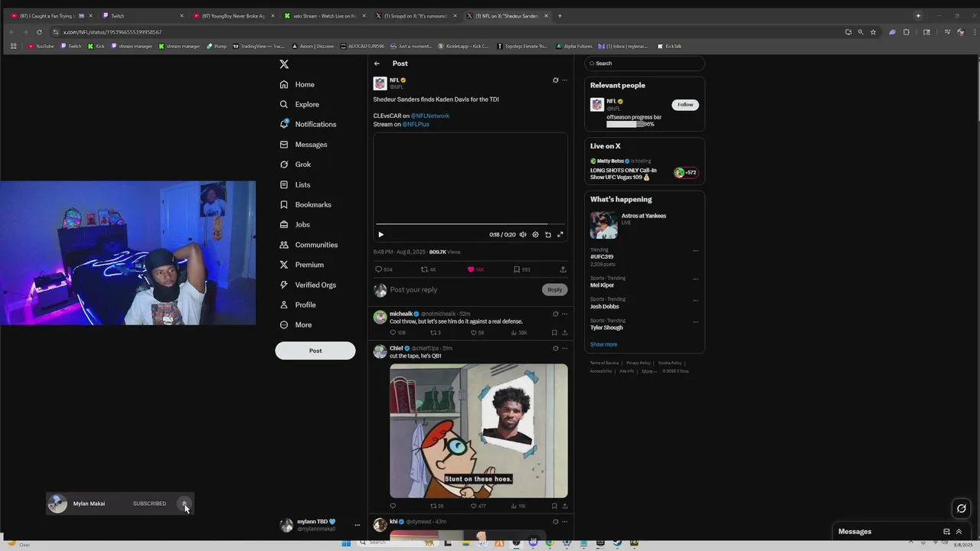Viewport: 980px width, 551px height.
Task: Mute the video volume
Action: [x=523, y=235]
